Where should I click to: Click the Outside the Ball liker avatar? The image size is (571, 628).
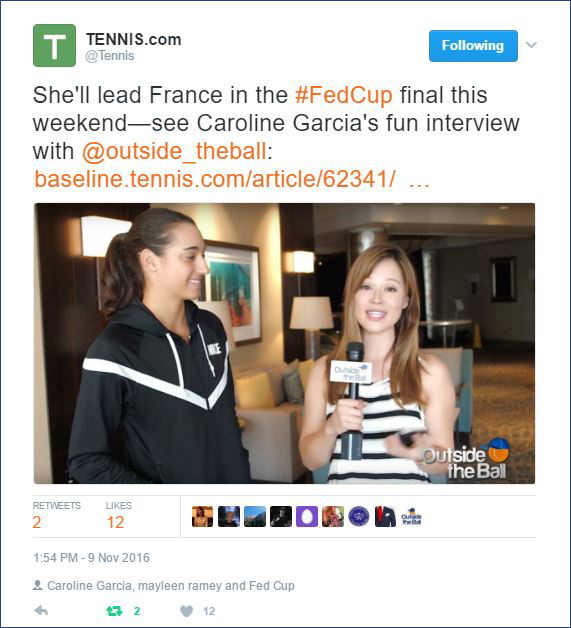click(x=411, y=516)
